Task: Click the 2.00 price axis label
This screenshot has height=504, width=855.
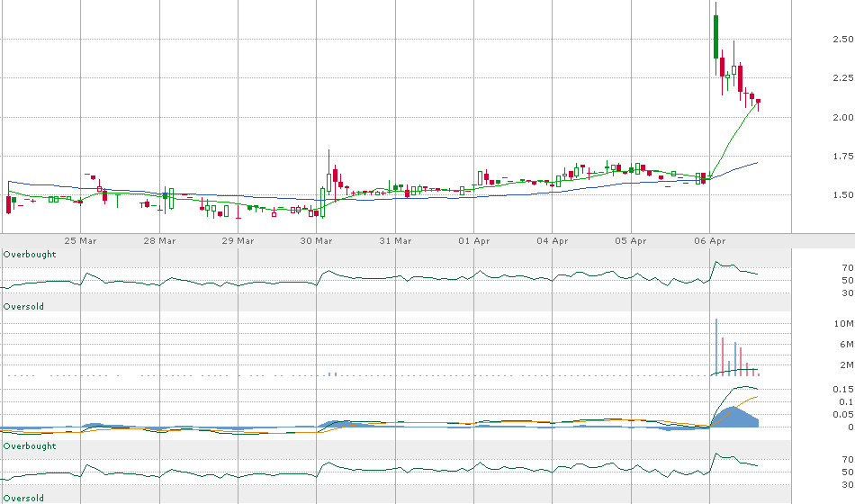Action: pos(843,117)
